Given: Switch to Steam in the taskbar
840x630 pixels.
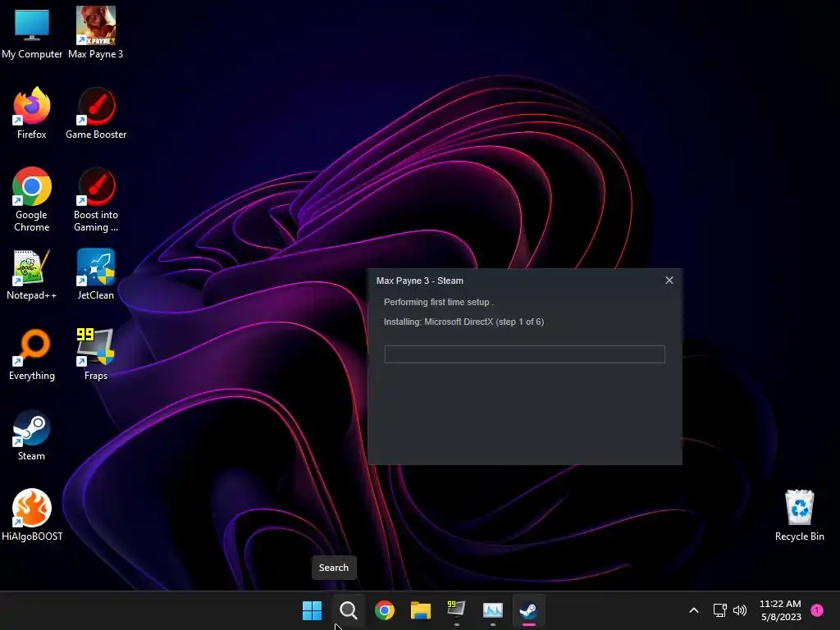Looking at the screenshot, I should pos(529,610).
